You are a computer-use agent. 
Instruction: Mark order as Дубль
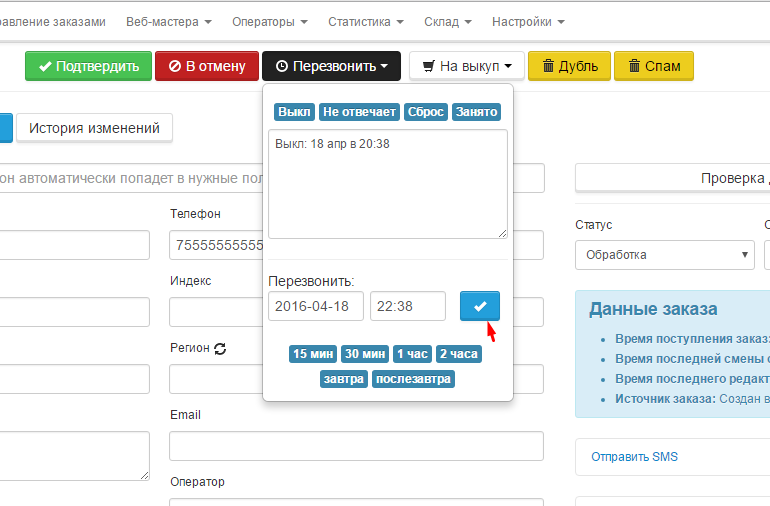[569, 66]
